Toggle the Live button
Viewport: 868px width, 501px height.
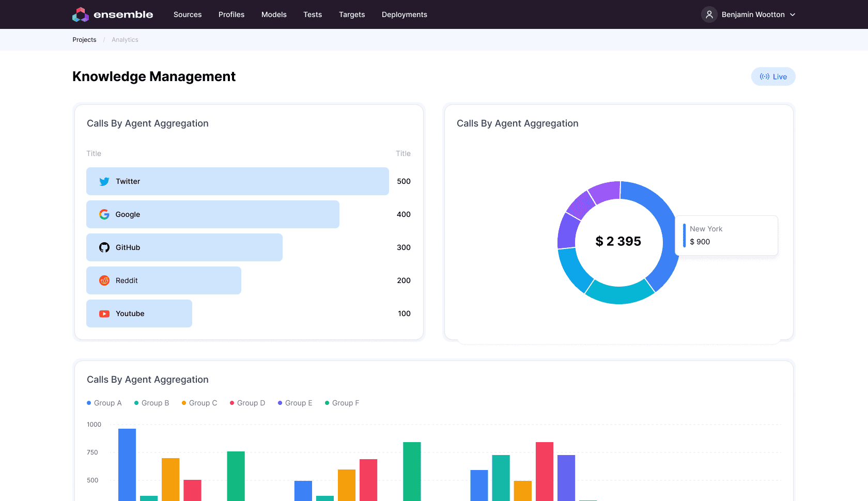[x=773, y=76]
